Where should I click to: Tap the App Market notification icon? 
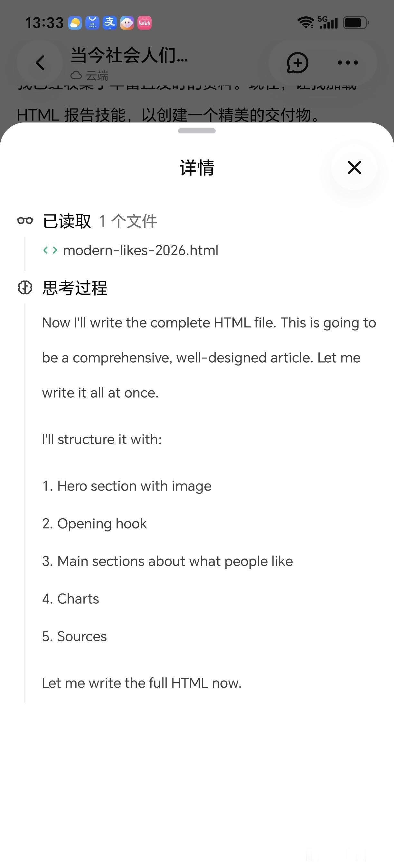click(x=92, y=23)
